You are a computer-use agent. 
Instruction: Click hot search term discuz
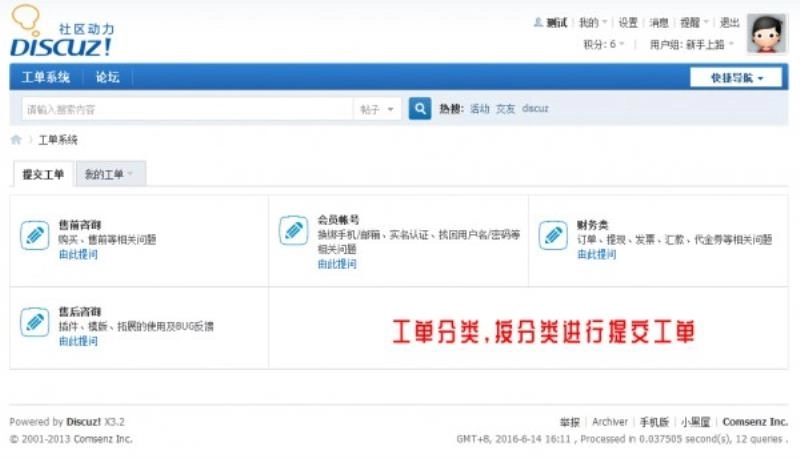(x=535, y=108)
